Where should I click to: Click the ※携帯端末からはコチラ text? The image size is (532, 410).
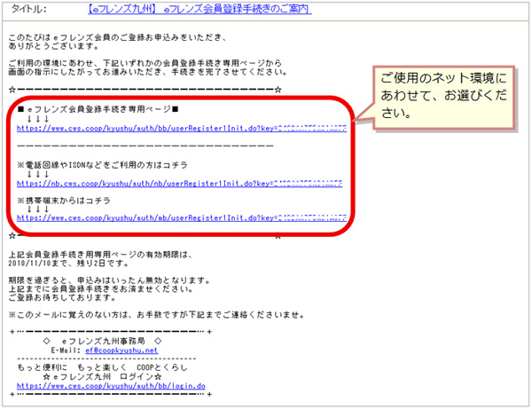pyautogui.click(x=64, y=201)
